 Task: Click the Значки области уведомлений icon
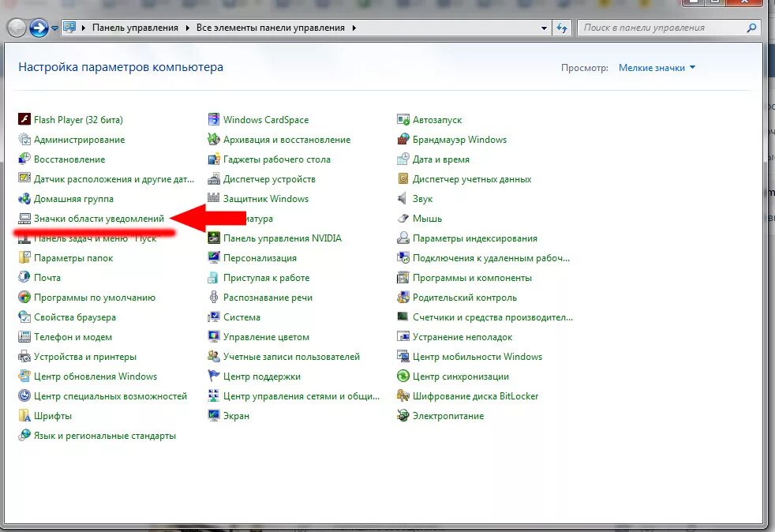pyautogui.click(x=24, y=218)
